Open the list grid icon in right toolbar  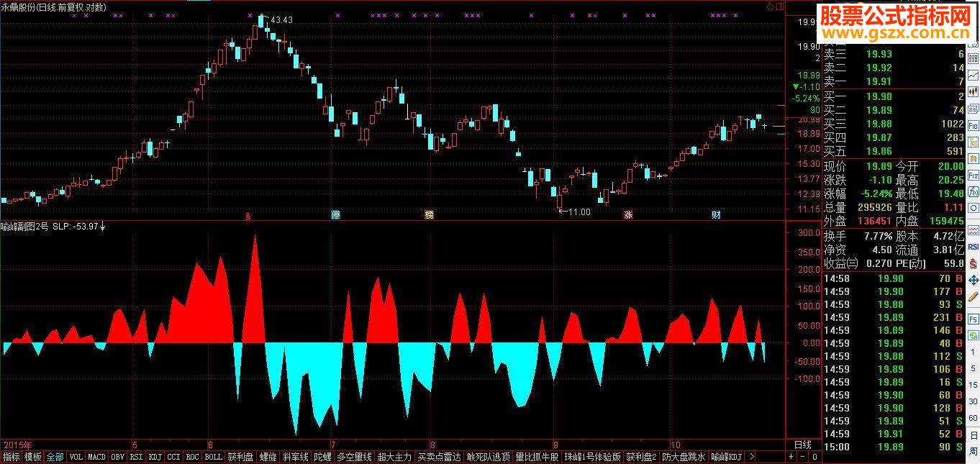974,58
